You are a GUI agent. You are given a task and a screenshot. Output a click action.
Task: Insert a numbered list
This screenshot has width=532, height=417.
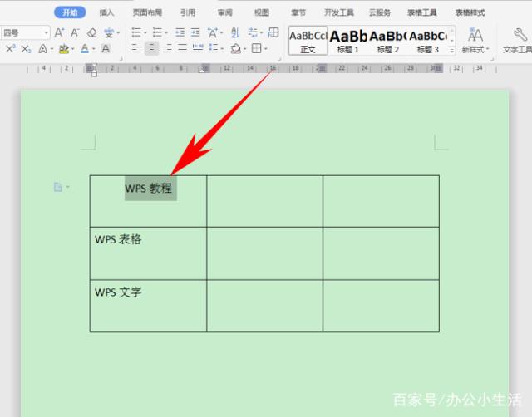point(157,32)
